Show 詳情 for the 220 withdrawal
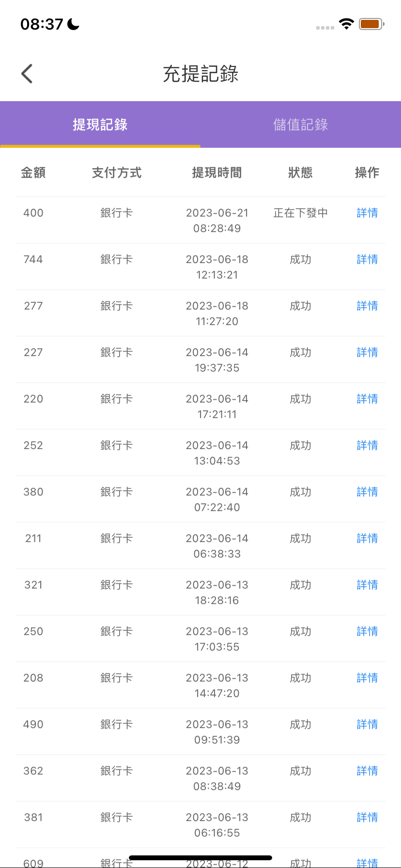Screen dimensions: 401x868 pos(367,399)
